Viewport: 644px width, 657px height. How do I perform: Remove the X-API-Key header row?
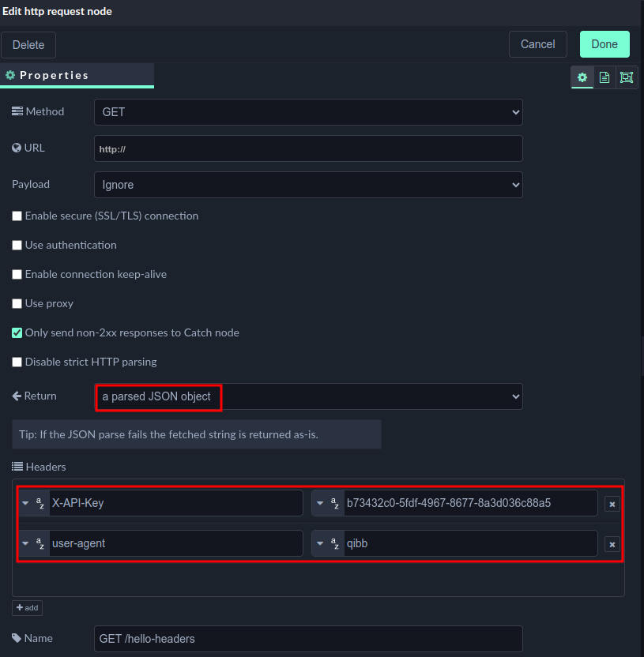pos(612,504)
